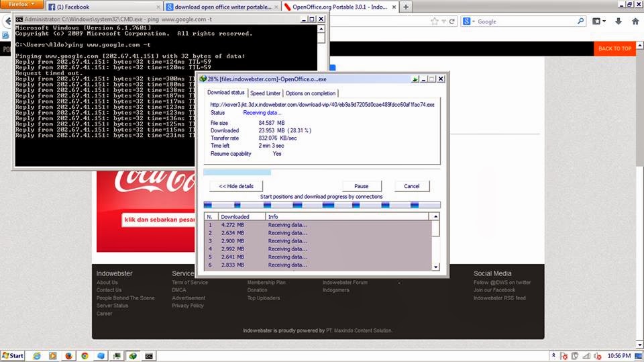Click connections list scroll up arrow
The image size is (644, 362).
pos(435,216)
